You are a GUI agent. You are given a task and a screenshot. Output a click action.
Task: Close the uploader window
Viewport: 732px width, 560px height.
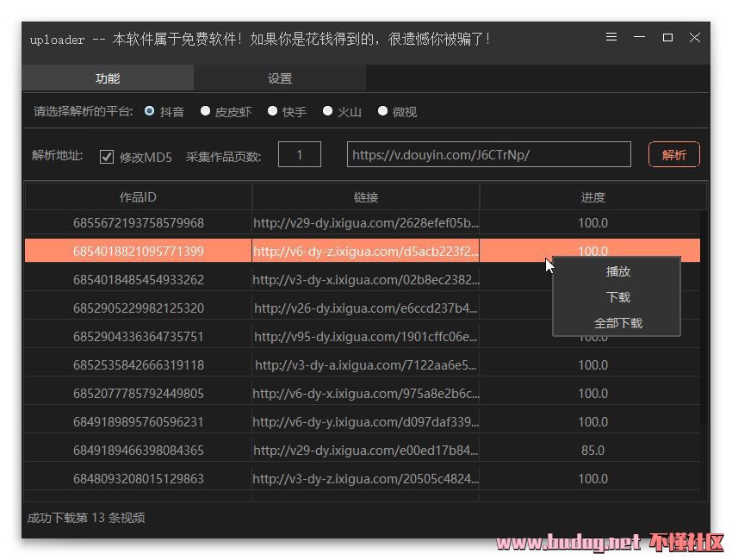695,38
